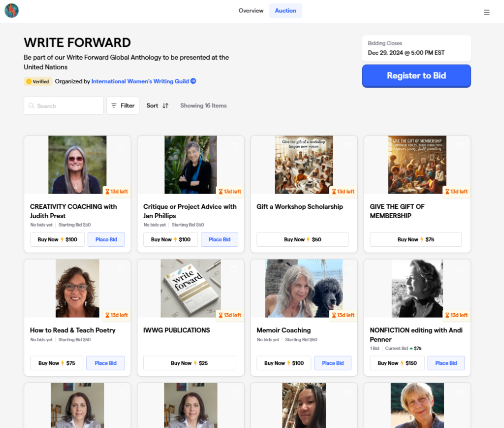This screenshot has height=428, width=504.
Task: Place a bid on Memoir Coaching
Action: pos(333,363)
